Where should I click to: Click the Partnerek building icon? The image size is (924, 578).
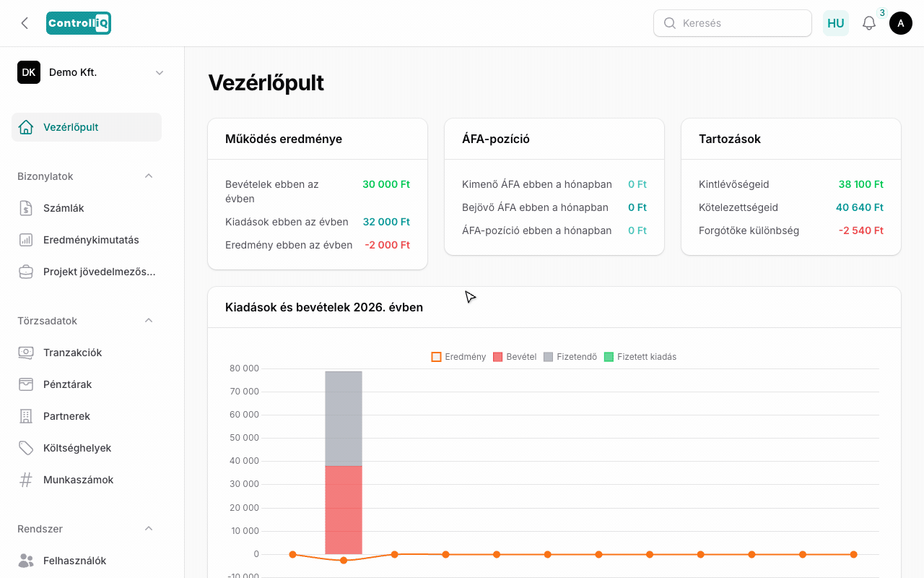[26, 416]
